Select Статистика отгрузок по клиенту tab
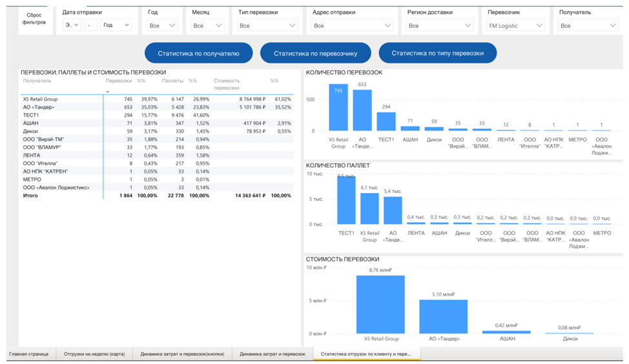Screen dimensions: 629x364 click(366, 354)
